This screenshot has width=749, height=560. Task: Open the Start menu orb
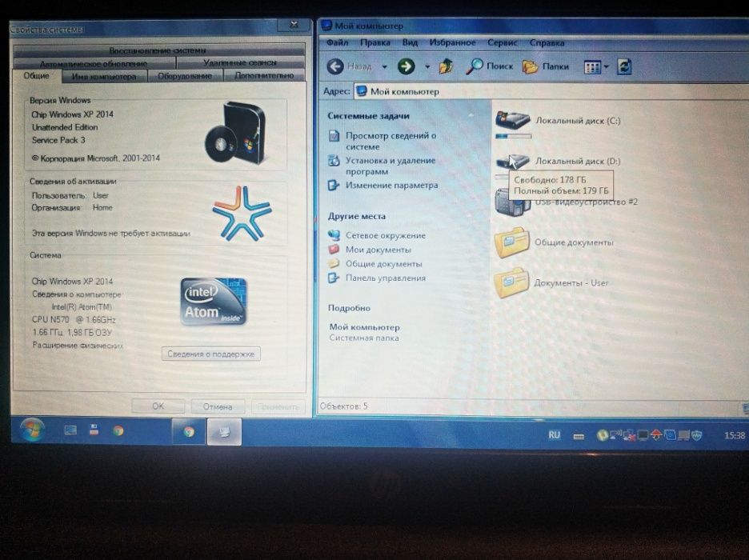pos(32,429)
